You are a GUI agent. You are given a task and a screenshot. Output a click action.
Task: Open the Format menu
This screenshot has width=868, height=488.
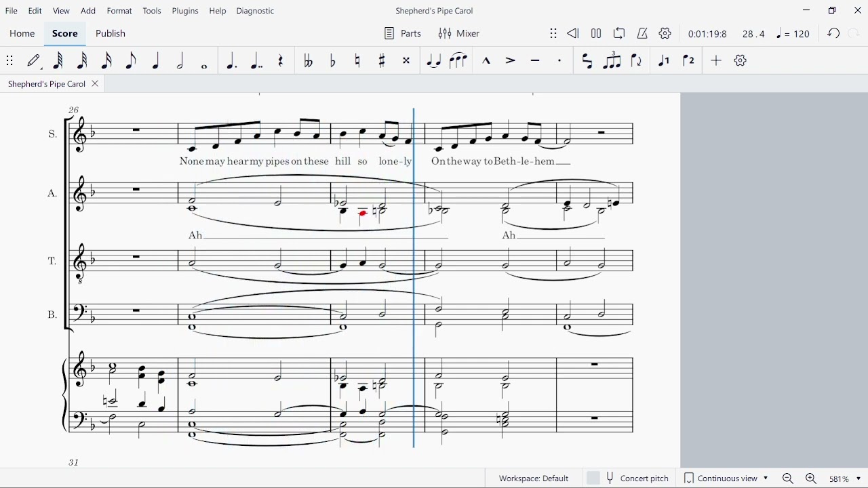pos(119,11)
